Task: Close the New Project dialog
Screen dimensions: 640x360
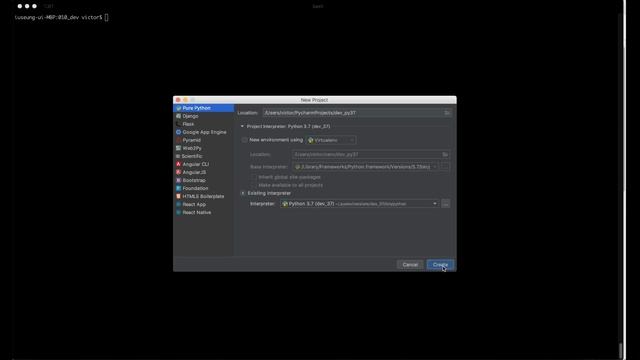Action: pyautogui.click(x=178, y=100)
